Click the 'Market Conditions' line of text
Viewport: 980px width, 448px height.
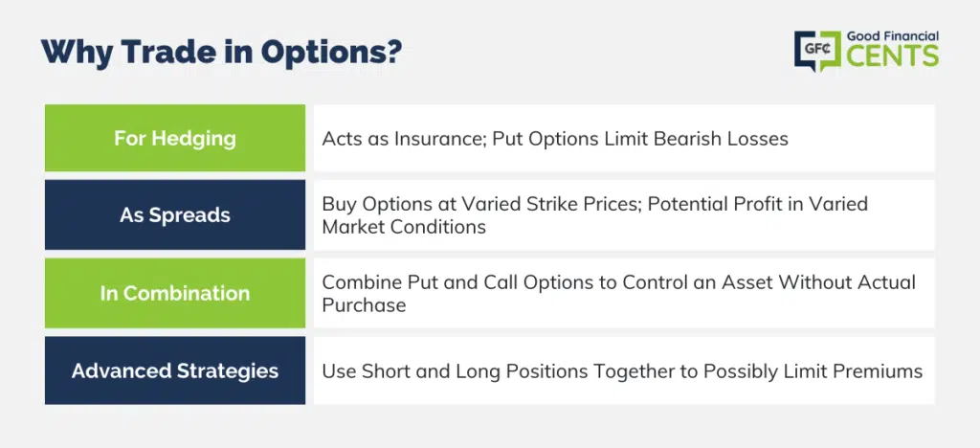click(404, 227)
